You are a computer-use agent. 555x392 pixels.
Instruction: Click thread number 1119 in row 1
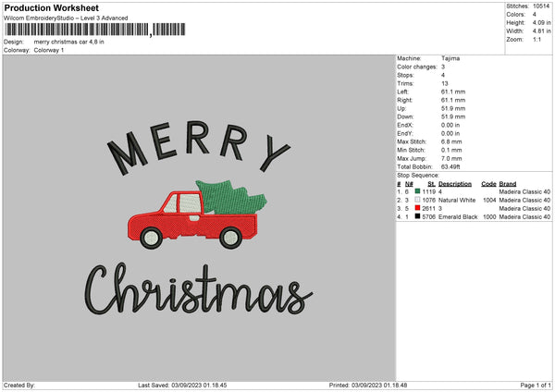click(429, 191)
